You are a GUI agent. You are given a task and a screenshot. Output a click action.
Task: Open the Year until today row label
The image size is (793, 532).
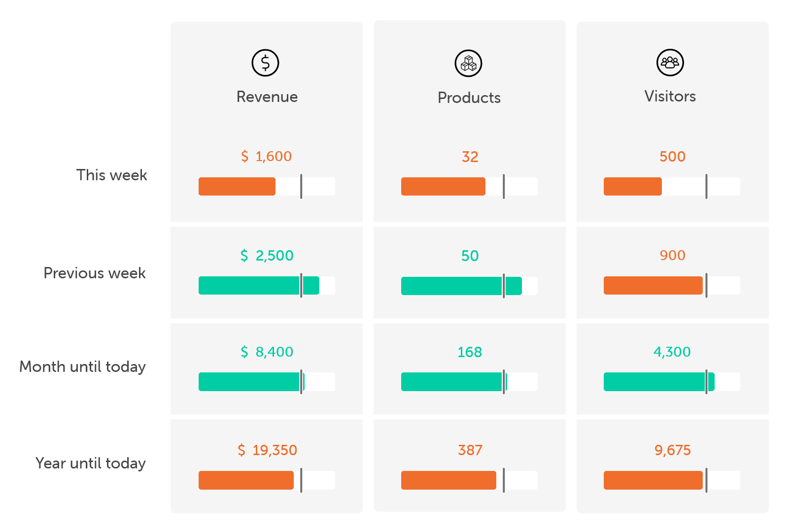91,463
